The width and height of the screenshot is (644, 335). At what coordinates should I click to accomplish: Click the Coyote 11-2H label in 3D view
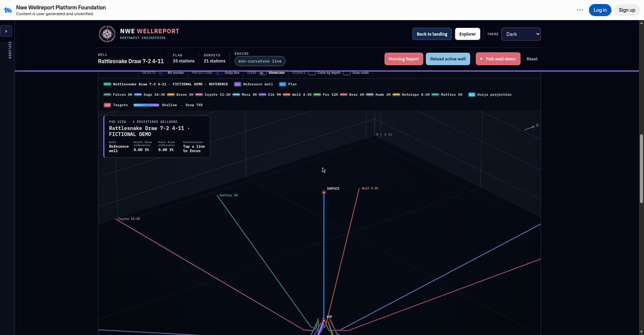(x=129, y=219)
